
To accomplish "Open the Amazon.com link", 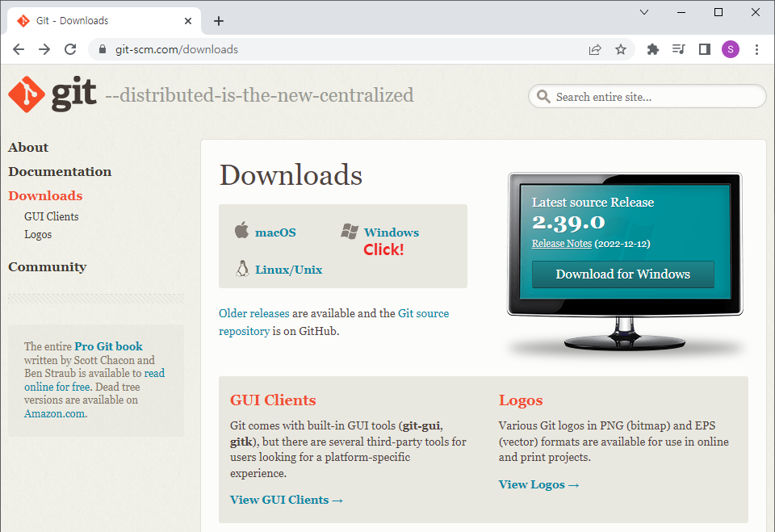I will 56,414.
